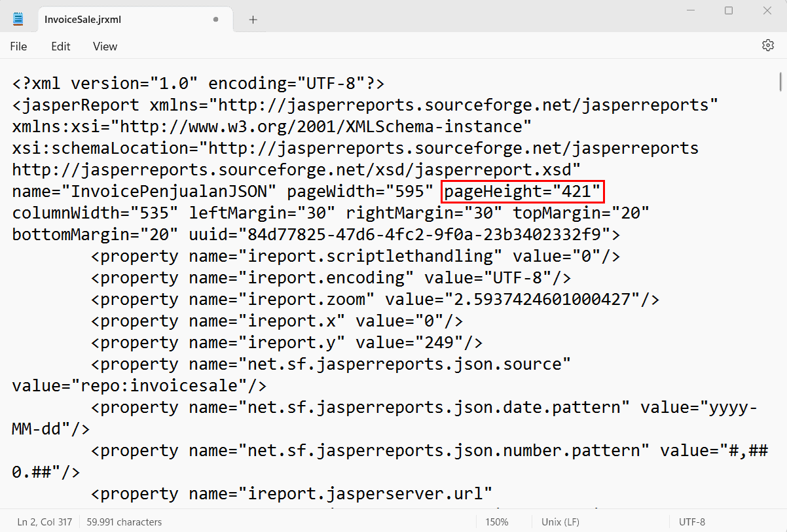Click the <?xml version="1.0" declaration line
Screen dimensions: 787x532
coord(198,84)
